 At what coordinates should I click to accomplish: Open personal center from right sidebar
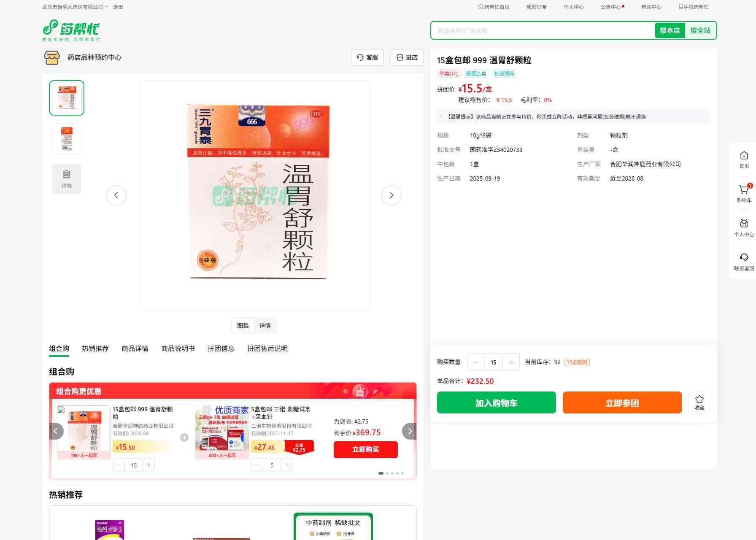(x=744, y=227)
